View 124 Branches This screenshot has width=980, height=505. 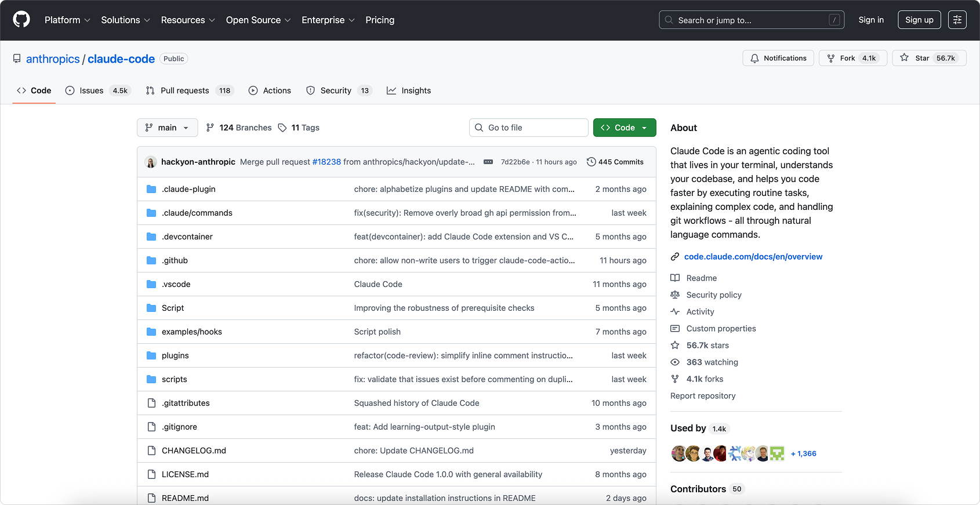[x=238, y=128]
